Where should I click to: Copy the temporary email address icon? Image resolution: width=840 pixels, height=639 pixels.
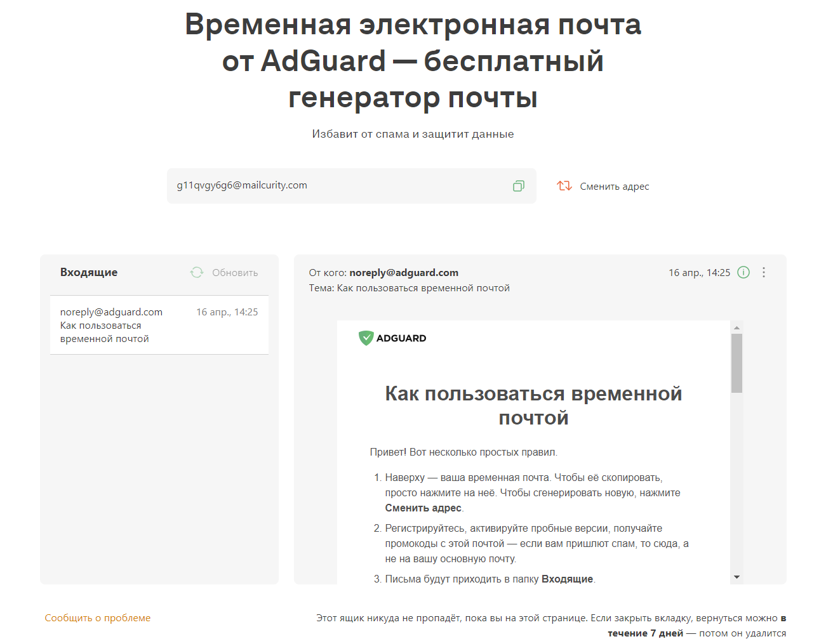519,186
